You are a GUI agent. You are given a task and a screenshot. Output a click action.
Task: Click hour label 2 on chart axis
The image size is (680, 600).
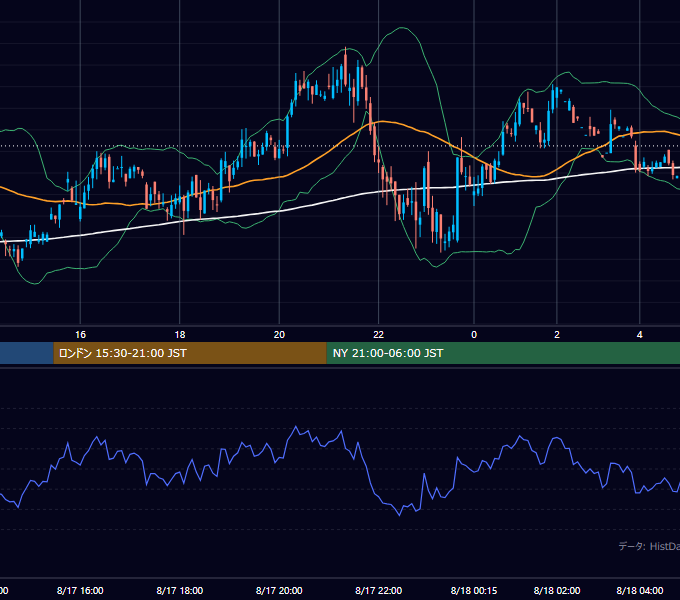pos(557,335)
